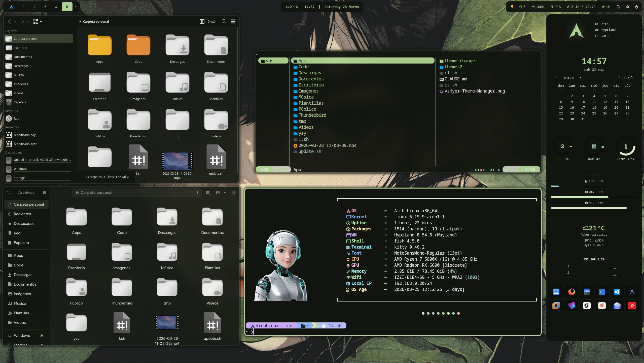Switch to workspace 2

(x=34, y=7)
